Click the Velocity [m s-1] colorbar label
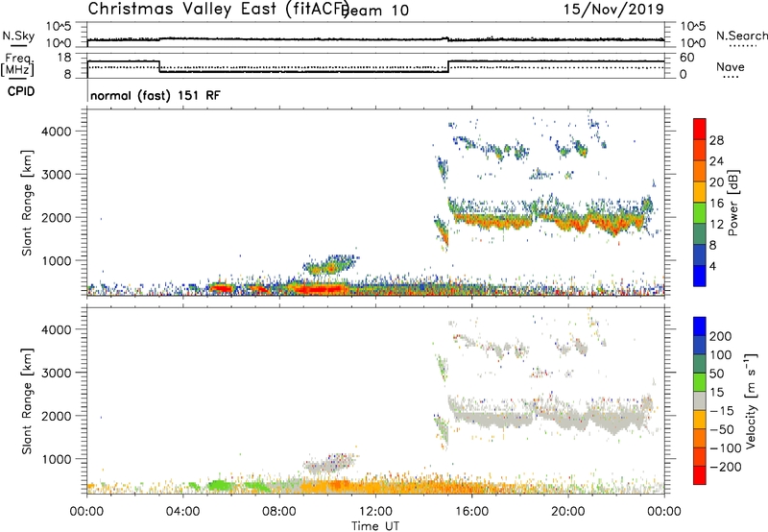Screen dimensions: 768x532 pyautogui.click(x=751, y=401)
